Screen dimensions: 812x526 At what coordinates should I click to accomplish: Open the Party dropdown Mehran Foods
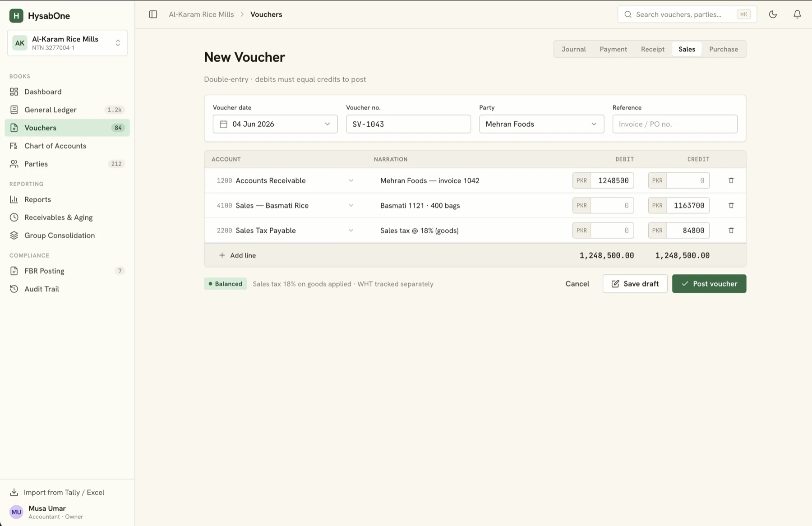[541, 124]
